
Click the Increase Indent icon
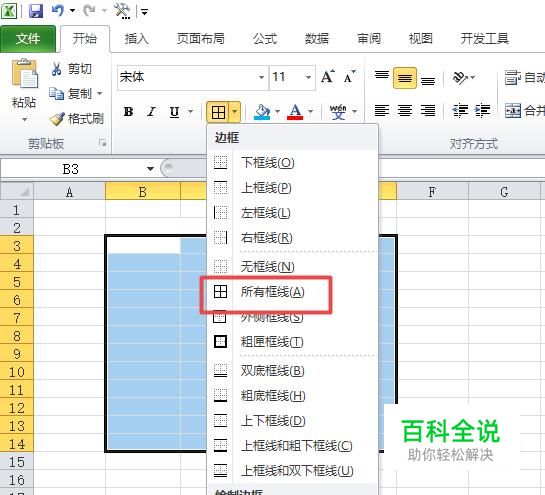coord(483,111)
